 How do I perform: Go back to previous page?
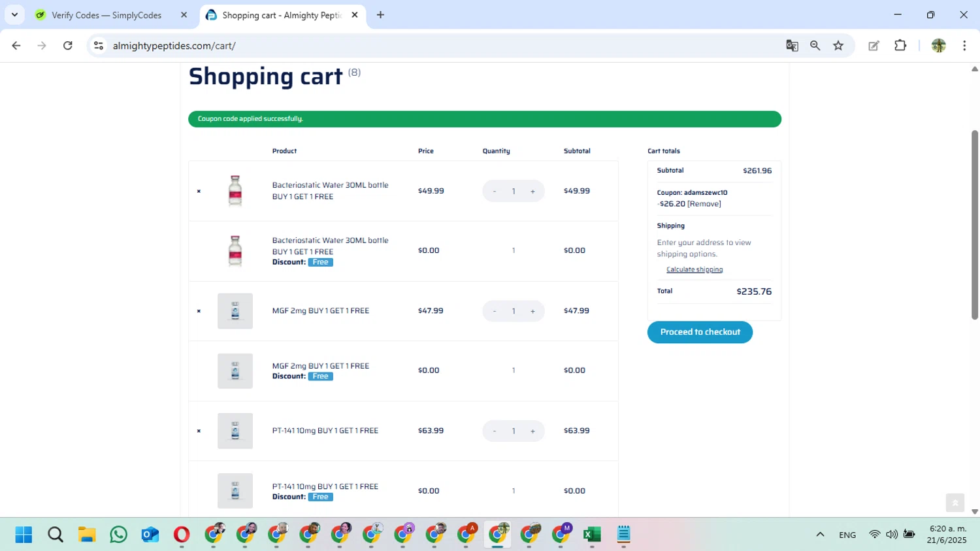pos(16,46)
